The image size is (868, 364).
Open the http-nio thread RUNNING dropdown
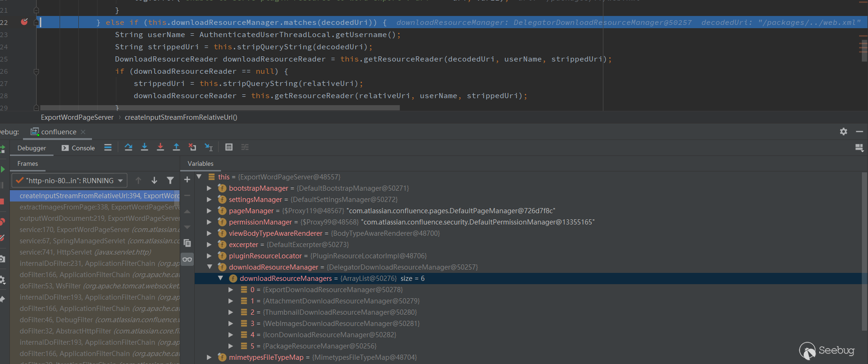(69, 180)
